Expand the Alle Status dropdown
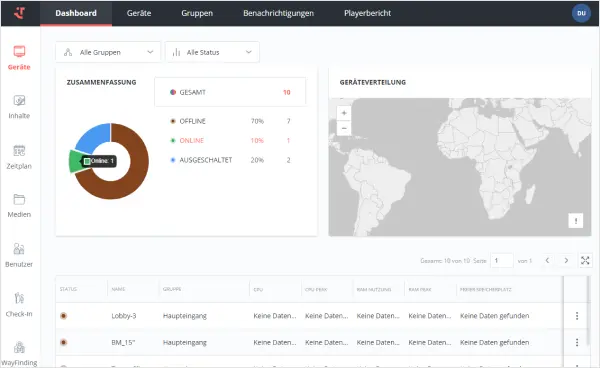 click(212, 52)
